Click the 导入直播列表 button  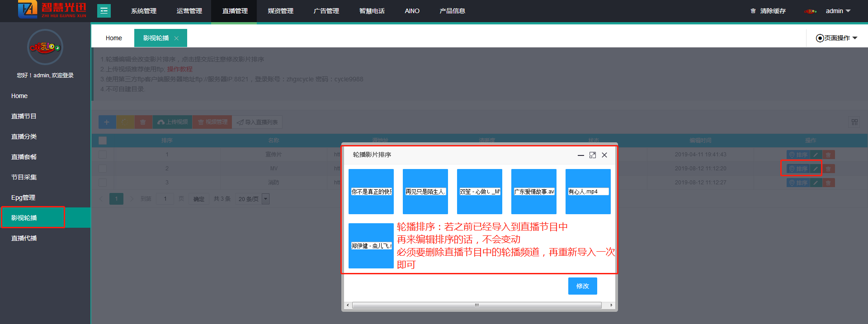(x=257, y=122)
